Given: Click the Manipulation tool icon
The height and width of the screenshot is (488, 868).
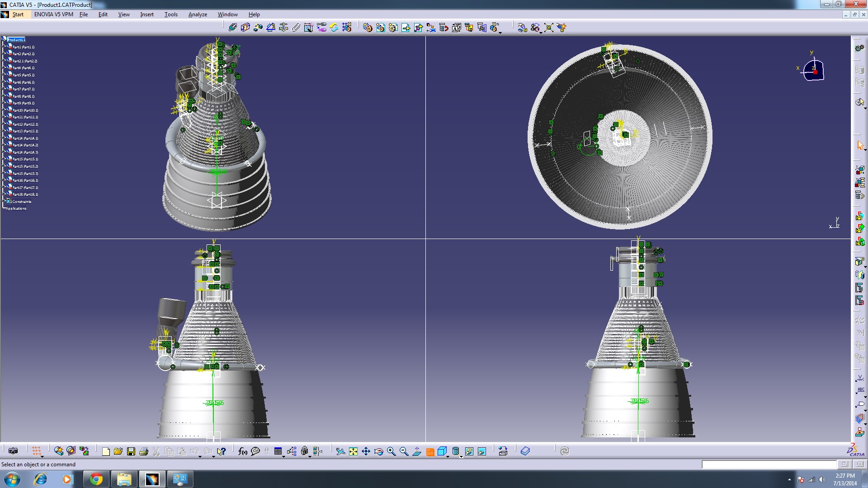Looking at the screenshot, I should [523, 28].
